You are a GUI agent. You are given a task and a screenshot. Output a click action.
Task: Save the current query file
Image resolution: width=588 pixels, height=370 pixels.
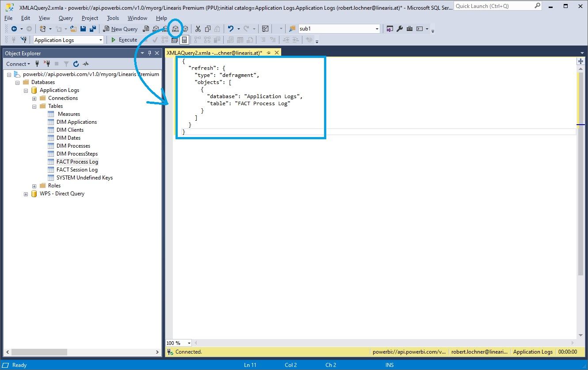tap(84, 28)
